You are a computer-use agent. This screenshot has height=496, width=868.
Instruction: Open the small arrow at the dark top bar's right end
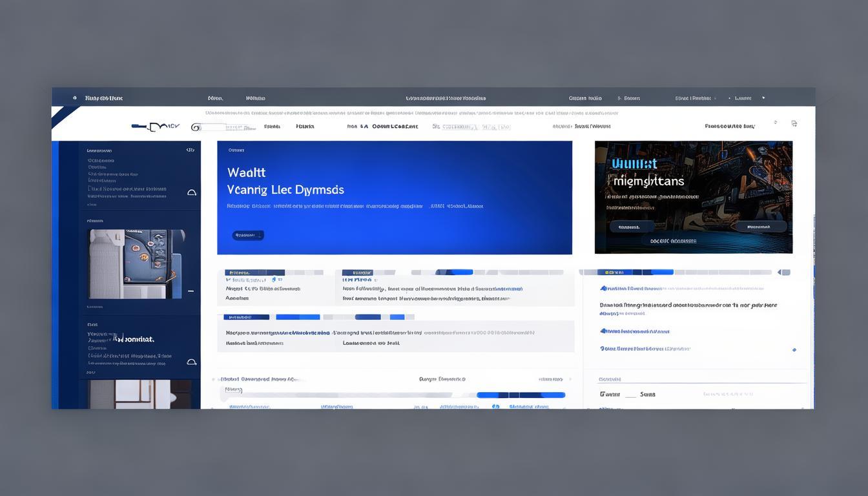[763, 98]
